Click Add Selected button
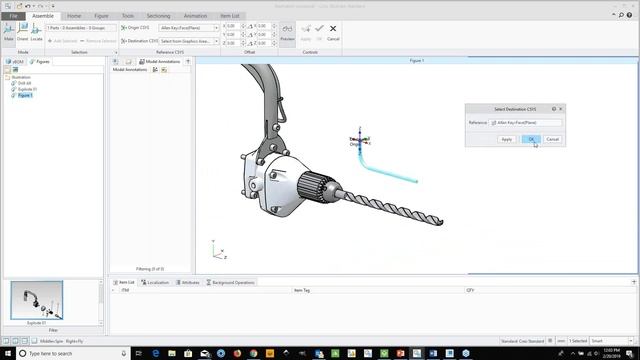Image resolution: width=640 pixels, height=360 pixels. 62,41
